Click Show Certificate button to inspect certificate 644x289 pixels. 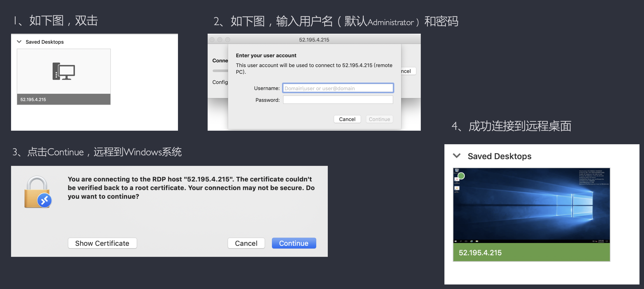point(102,243)
